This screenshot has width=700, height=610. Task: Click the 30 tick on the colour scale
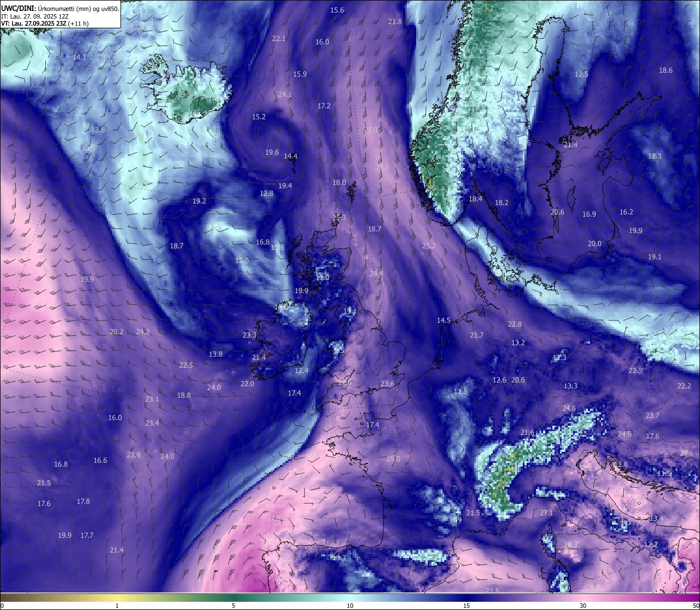pos(583,606)
